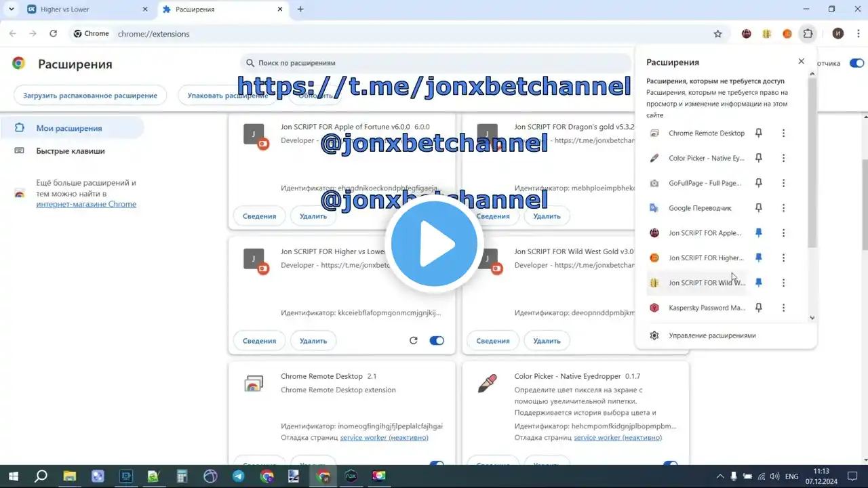The image size is (868, 488).
Task: Open more options for GoFullPage
Action: point(783,183)
